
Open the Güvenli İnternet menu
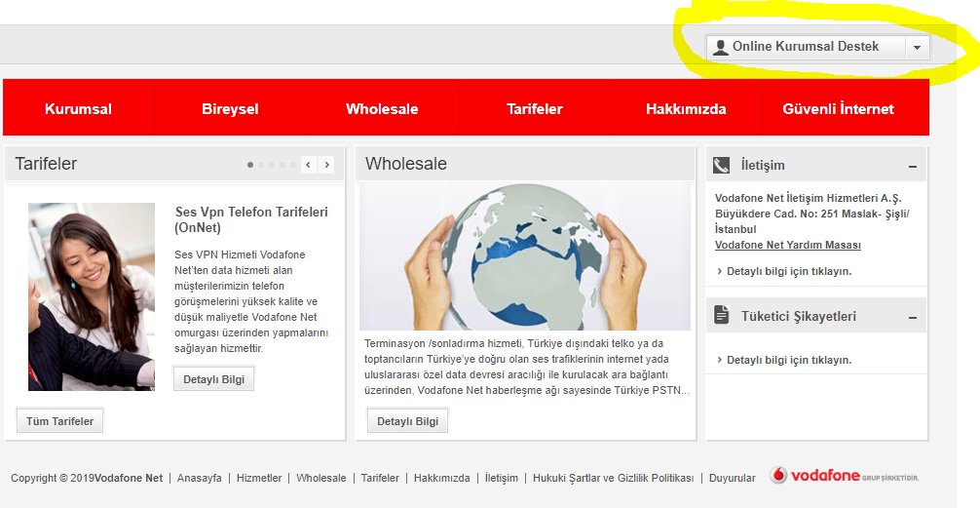click(x=838, y=108)
